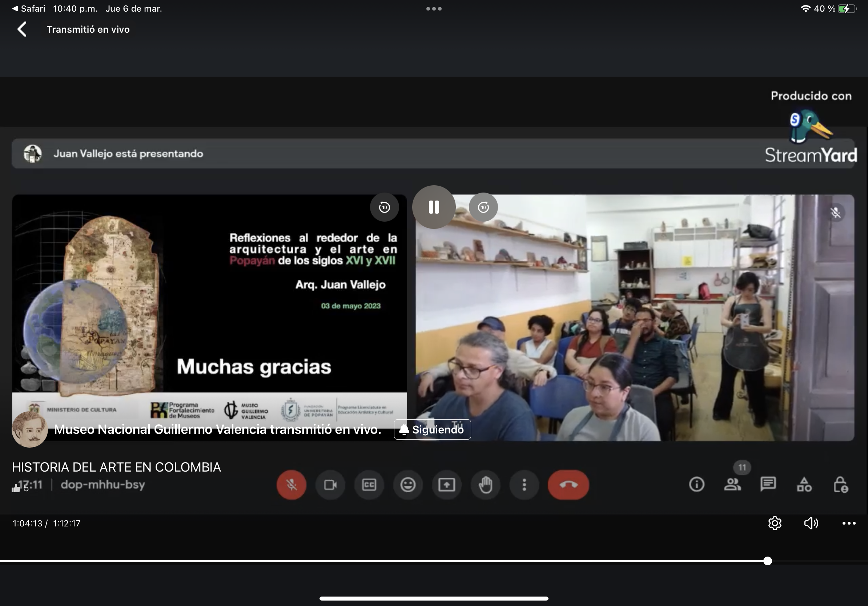Click the closed captions CC icon

tap(369, 485)
